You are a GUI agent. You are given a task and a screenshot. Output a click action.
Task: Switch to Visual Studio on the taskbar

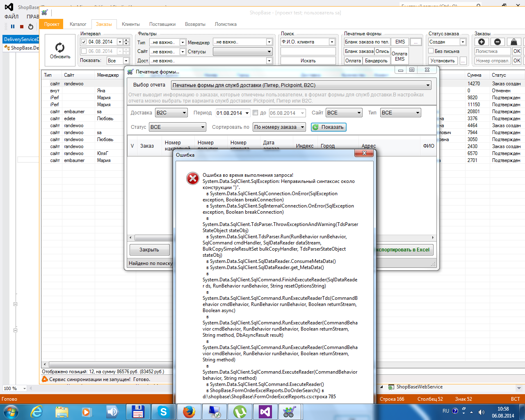pyautogui.click(x=265, y=411)
